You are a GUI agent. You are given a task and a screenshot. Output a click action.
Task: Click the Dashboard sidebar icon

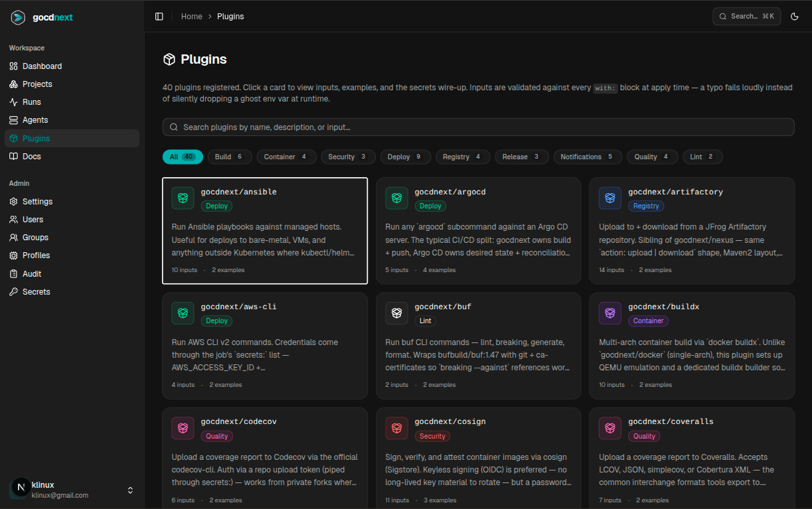click(14, 66)
